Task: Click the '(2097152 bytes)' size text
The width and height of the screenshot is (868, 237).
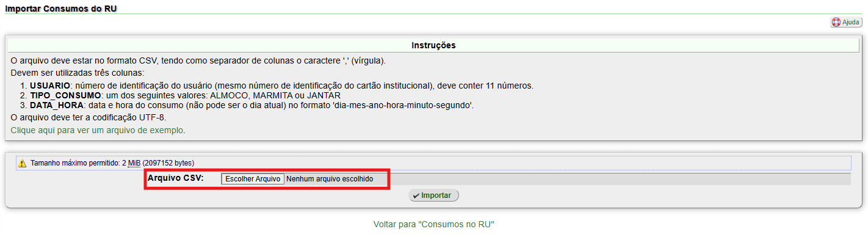Action: (x=168, y=163)
